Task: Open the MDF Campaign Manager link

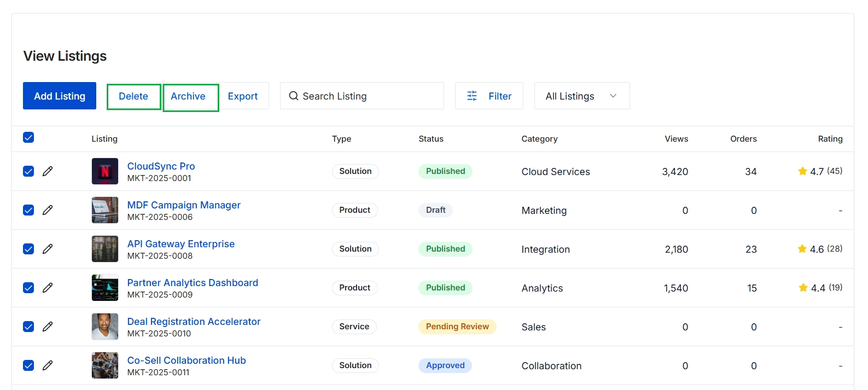Action: pyautogui.click(x=184, y=205)
